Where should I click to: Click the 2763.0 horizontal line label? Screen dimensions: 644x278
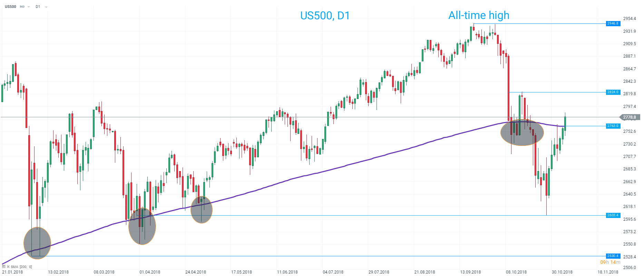(613, 126)
